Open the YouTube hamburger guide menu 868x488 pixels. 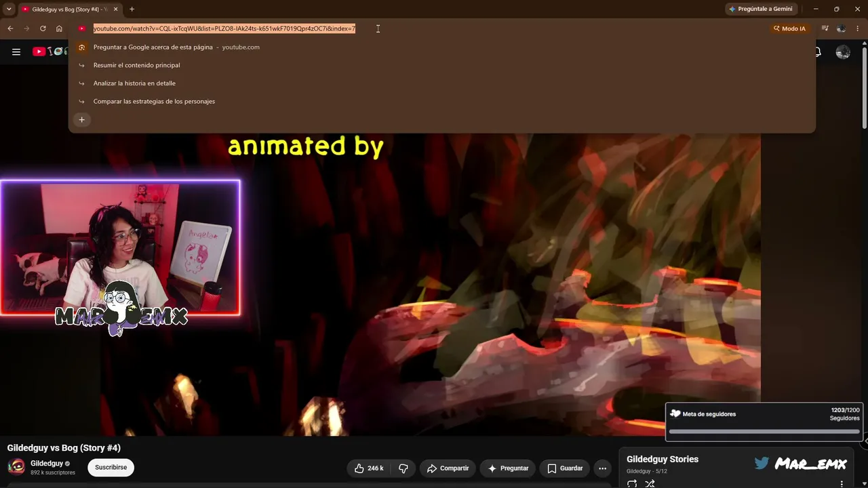pyautogui.click(x=16, y=52)
